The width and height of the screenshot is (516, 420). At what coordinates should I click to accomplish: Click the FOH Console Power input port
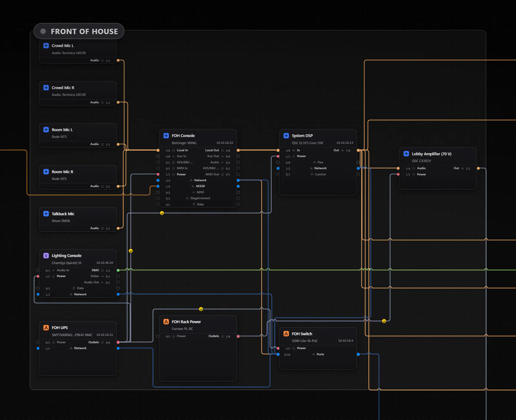tap(158, 174)
